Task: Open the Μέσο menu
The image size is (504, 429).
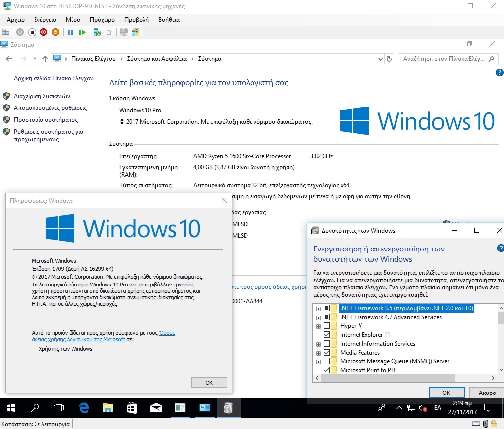Action: click(73, 20)
